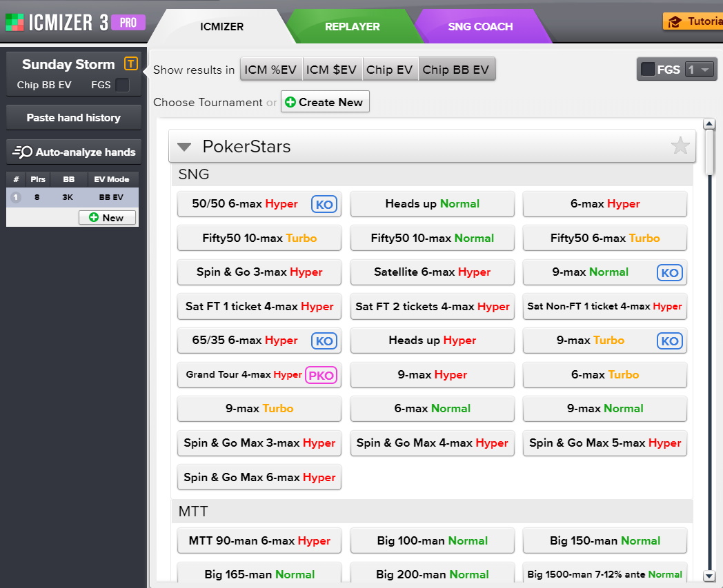Choose 6-max Normal tournament
This screenshot has height=588, width=723.
(433, 408)
